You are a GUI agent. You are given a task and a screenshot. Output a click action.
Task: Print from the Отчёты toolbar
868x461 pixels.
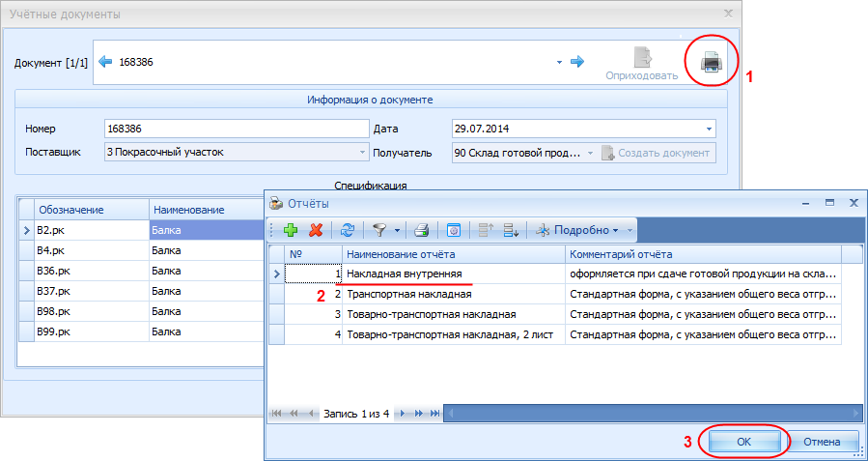pyautogui.click(x=422, y=230)
